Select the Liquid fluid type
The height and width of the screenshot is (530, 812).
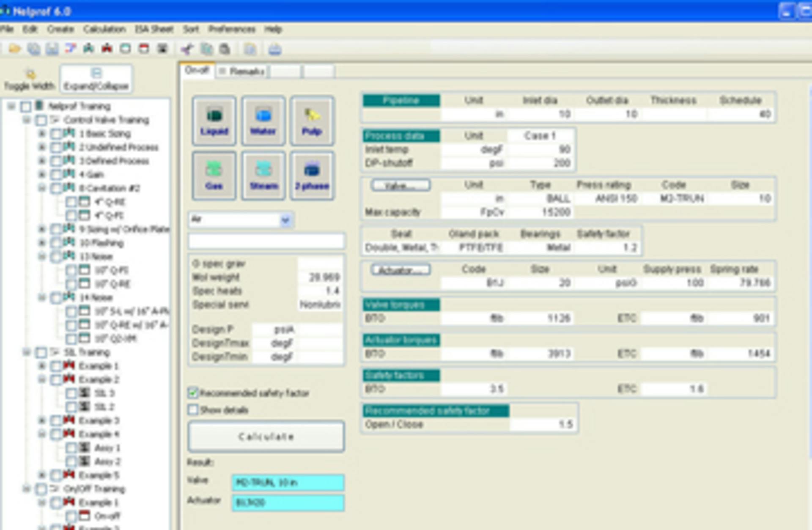[x=214, y=121]
